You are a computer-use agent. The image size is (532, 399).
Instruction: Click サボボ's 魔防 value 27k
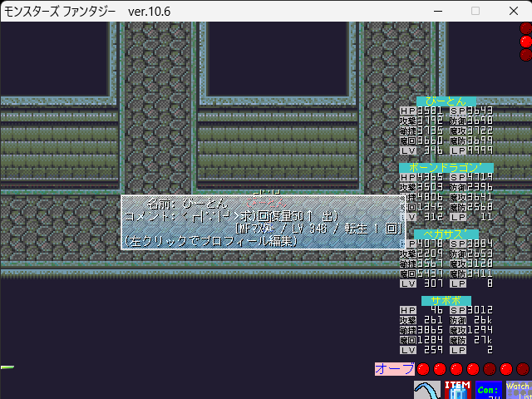click(x=483, y=340)
